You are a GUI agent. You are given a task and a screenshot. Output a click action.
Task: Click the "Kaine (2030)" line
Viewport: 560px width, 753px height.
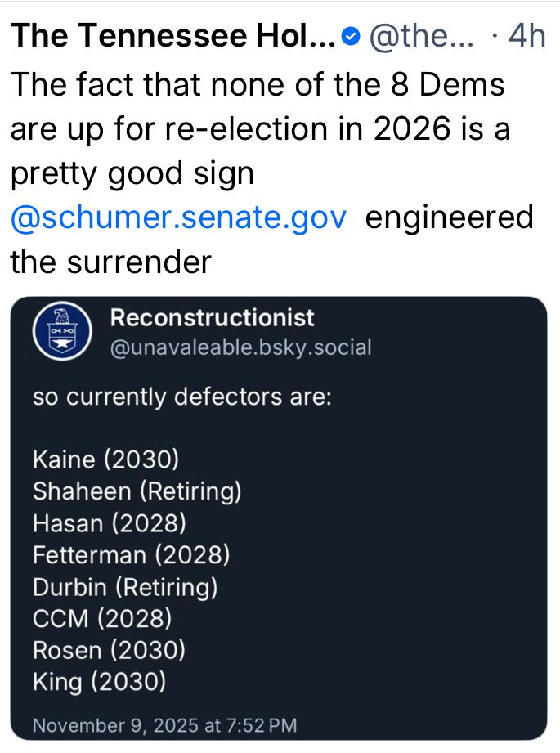coord(105,459)
